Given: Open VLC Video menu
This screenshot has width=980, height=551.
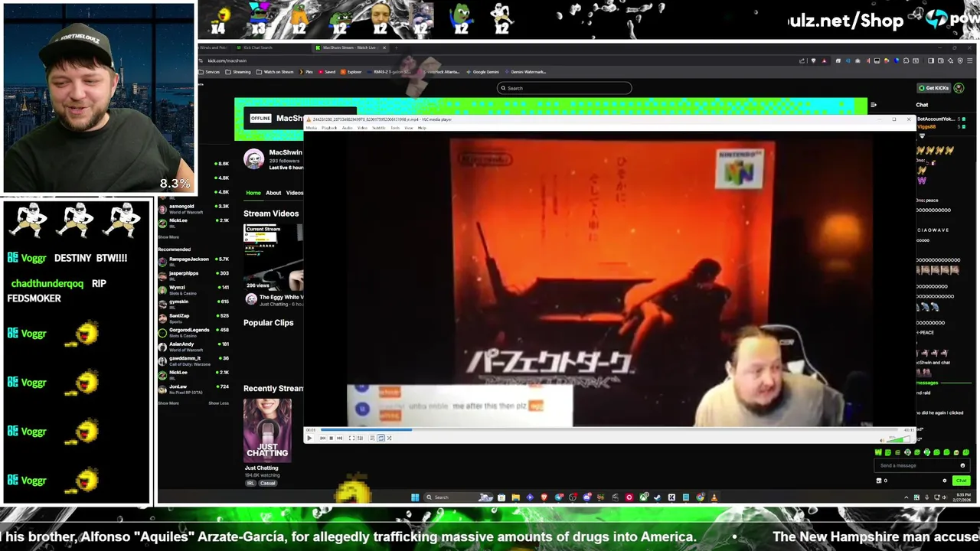Looking at the screenshot, I should 362,128.
